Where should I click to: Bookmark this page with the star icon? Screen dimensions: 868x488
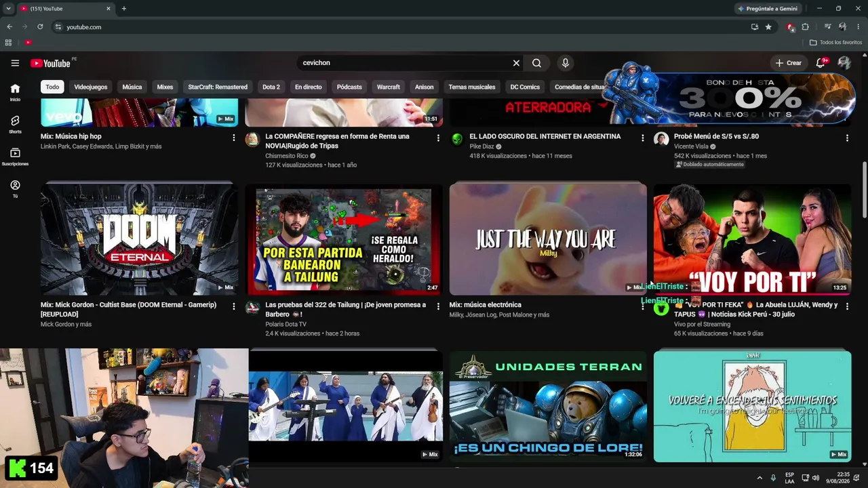click(x=768, y=27)
